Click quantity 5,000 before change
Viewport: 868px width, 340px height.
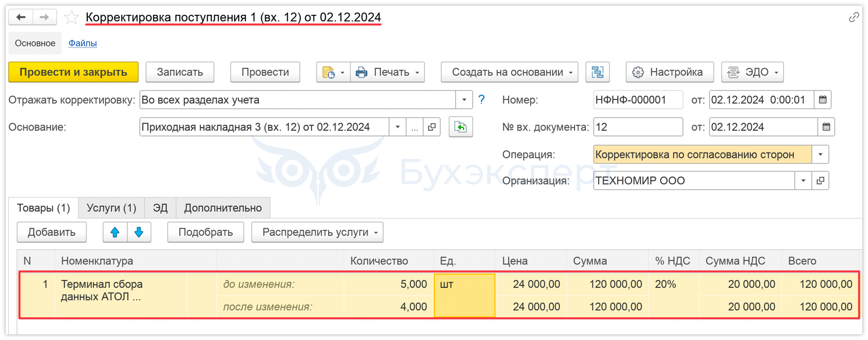tap(389, 284)
